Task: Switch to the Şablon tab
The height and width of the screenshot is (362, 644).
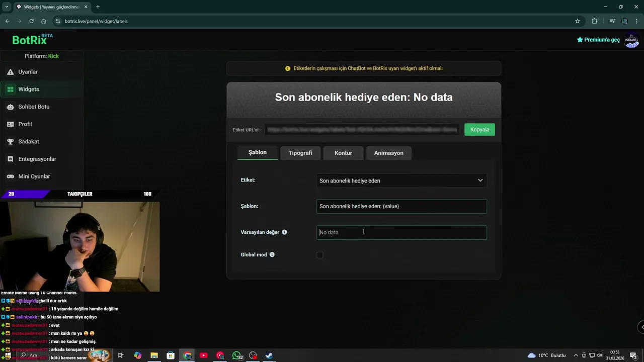Action: [x=257, y=153]
